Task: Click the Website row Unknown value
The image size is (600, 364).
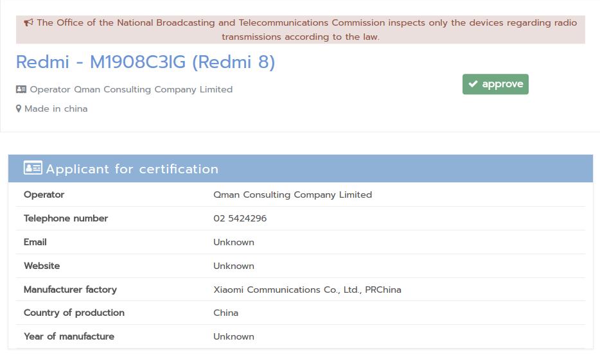Action: tap(234, 266)
